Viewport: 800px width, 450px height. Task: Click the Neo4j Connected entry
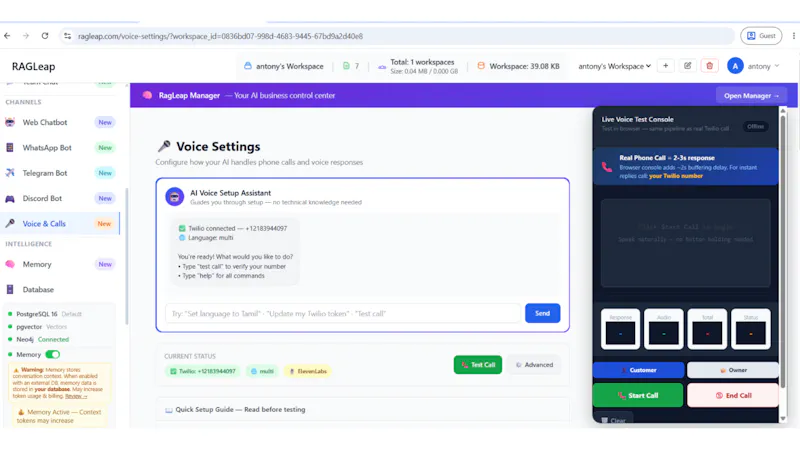pyautogui.click(x=39, y=339)
